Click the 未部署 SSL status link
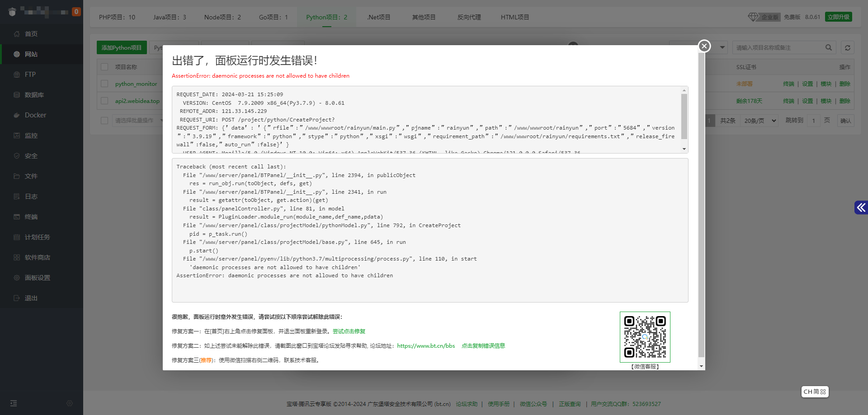 coord(745,84)
